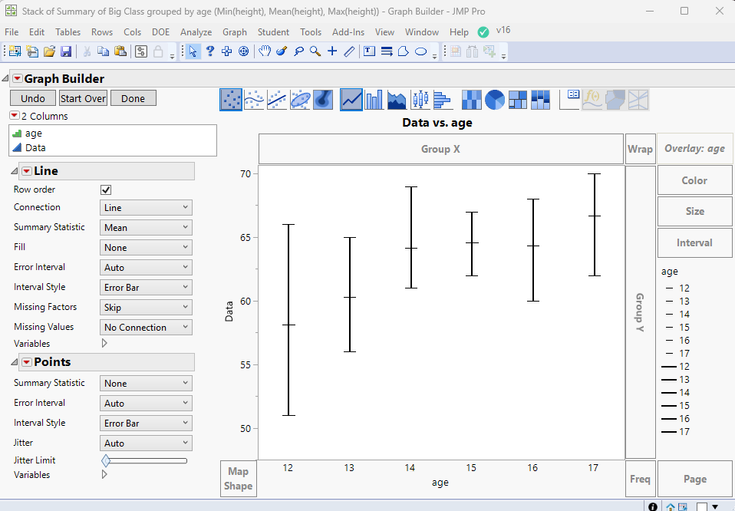Open the Points section red triangle menu
The image size is (735, 511).
tap(27, 362)
